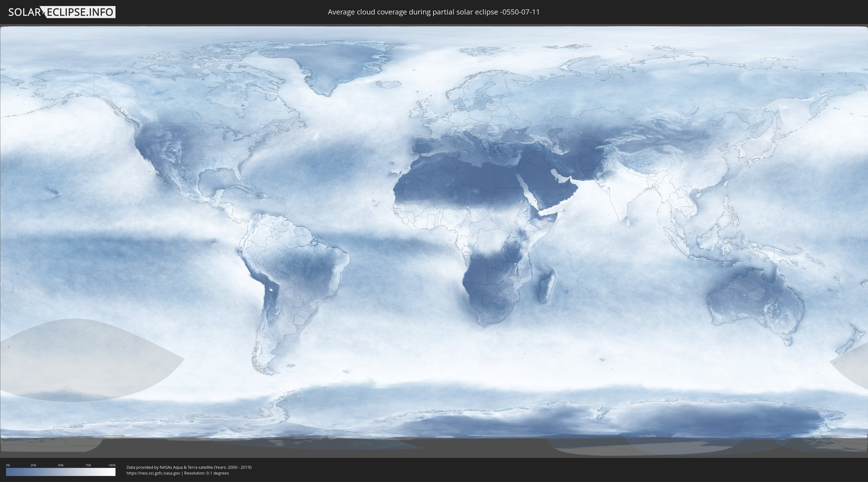
Task: Click Madagascar island on the map
Action: 547,286
